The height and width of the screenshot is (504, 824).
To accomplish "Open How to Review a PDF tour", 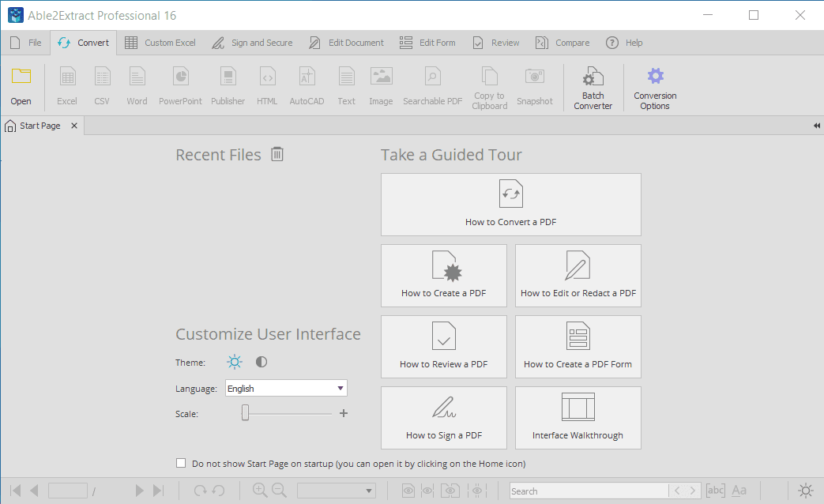I will 444,347.
